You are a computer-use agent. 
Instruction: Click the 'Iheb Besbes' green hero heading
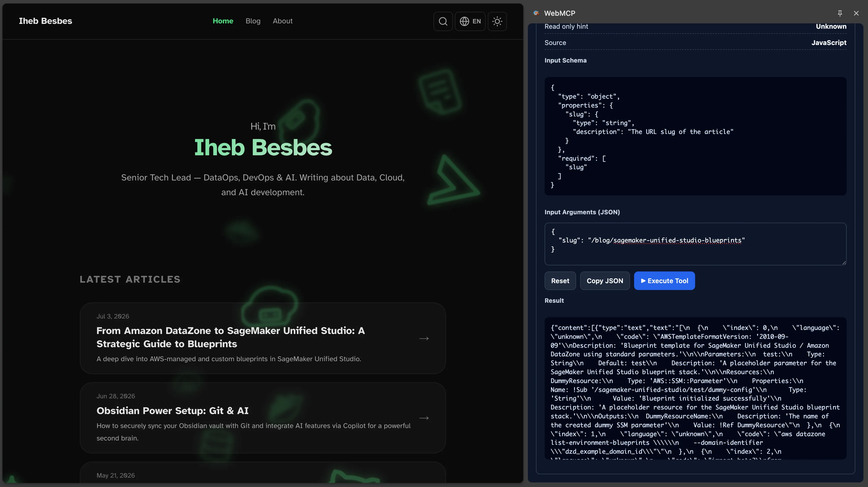coord(263,147)
